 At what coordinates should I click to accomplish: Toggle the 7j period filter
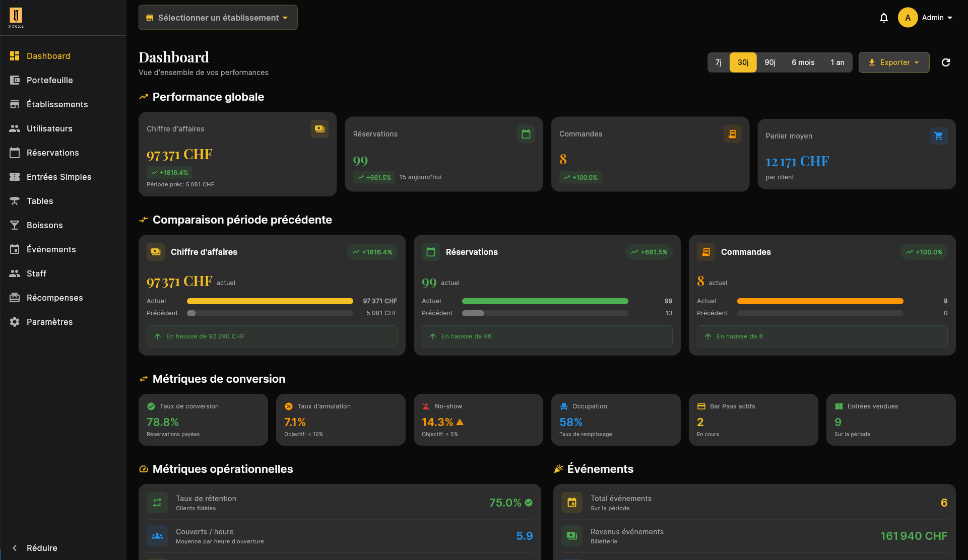click(x=718, y=62)
